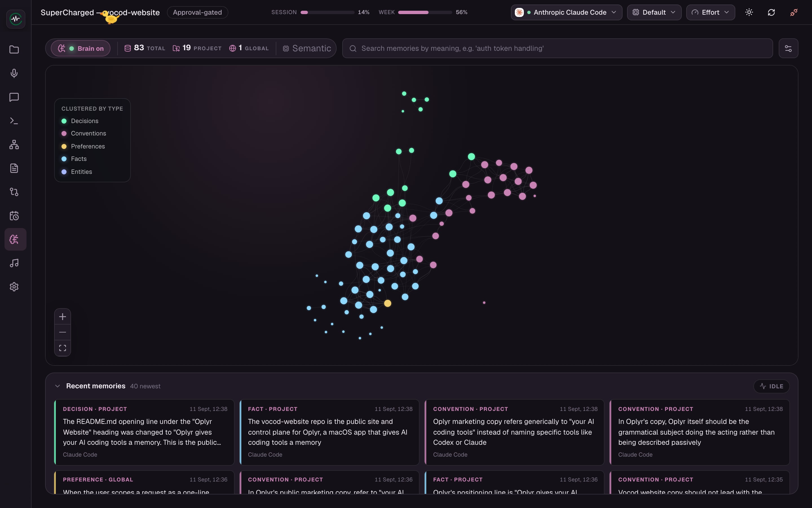Click the sun theme icon
The image size is (812, 508).
click(x=749, y=12)
